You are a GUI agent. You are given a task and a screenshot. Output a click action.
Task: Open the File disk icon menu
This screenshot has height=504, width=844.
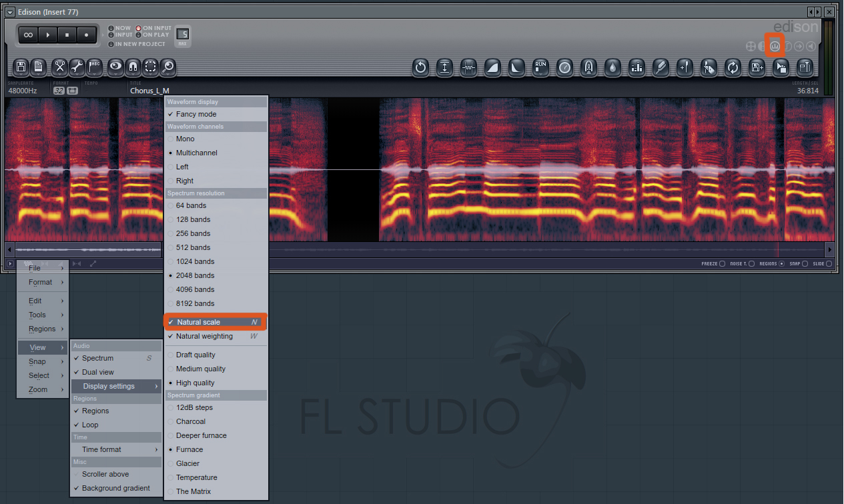tap(21, 67)
